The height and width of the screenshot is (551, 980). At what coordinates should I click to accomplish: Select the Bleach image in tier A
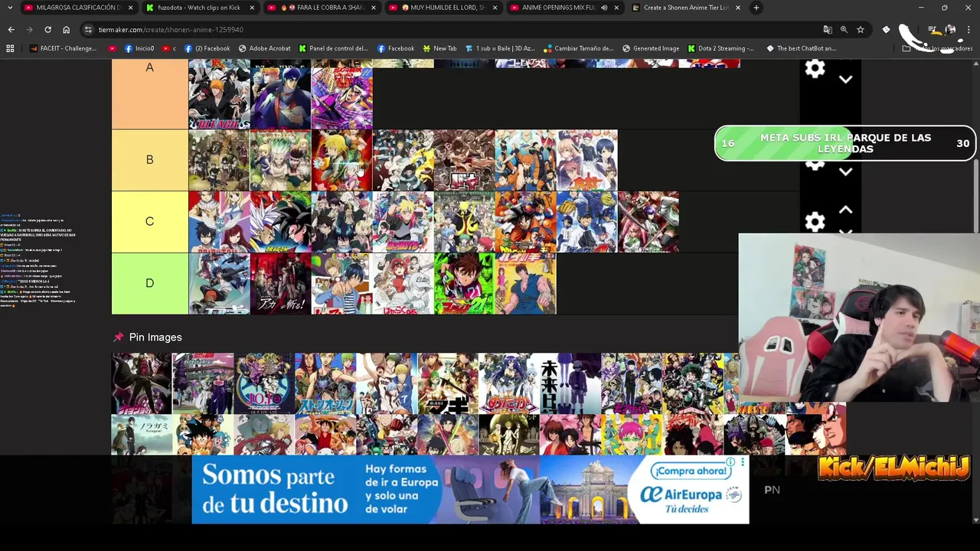pos(219,98)
